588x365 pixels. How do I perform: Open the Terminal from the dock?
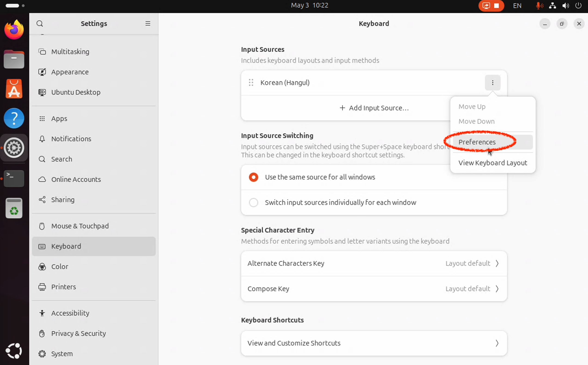[14, 178]
